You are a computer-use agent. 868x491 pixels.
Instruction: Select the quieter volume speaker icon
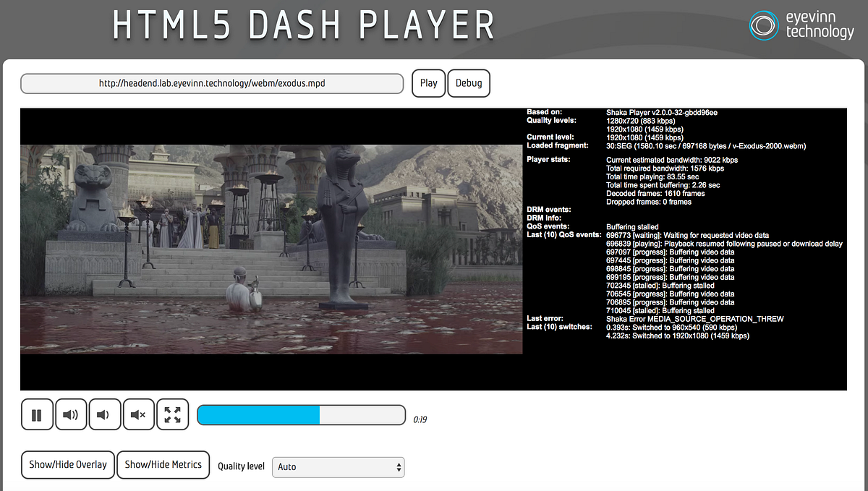(105, 414)
